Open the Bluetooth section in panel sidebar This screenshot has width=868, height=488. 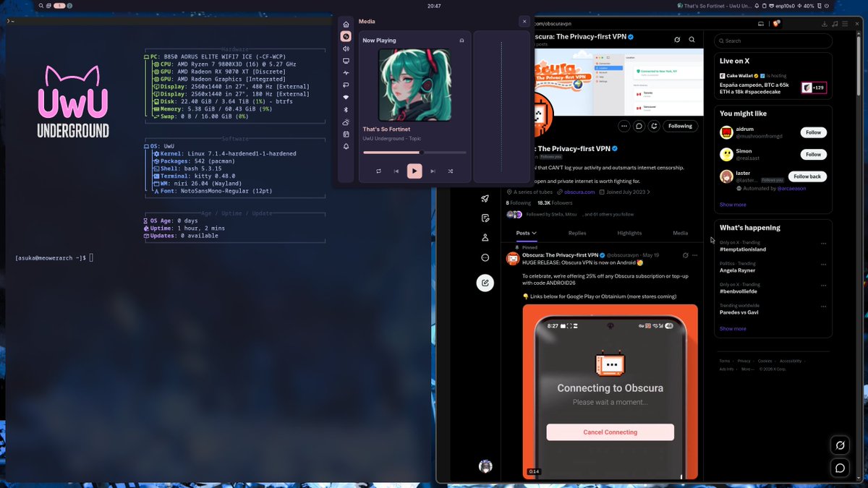(346, 110)
